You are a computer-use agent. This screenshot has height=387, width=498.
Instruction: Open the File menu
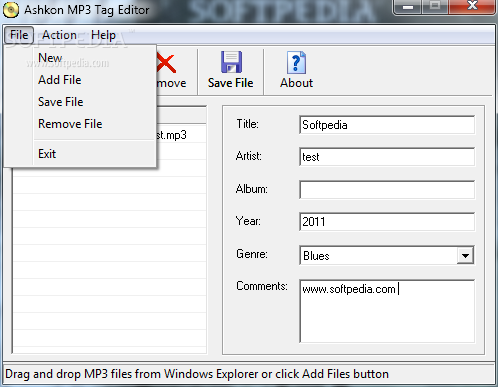click(19, 35)
